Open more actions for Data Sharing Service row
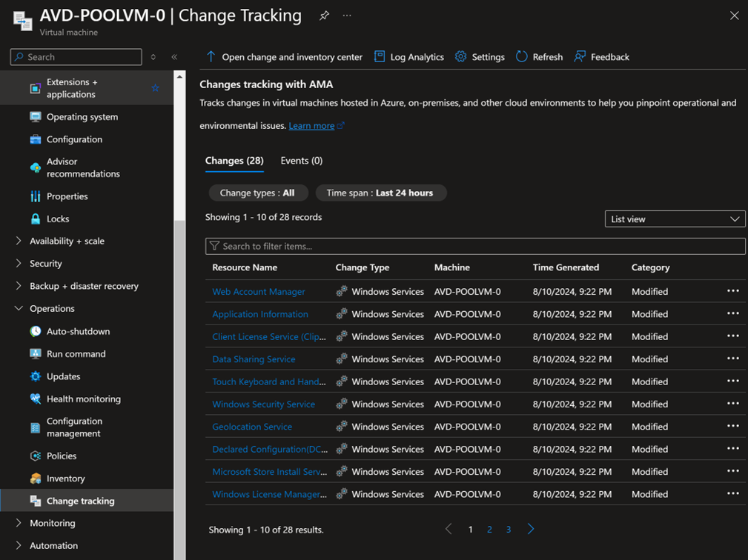Image resolution: width=748 pixels, height=560 pixels. [x=733, y=359]
